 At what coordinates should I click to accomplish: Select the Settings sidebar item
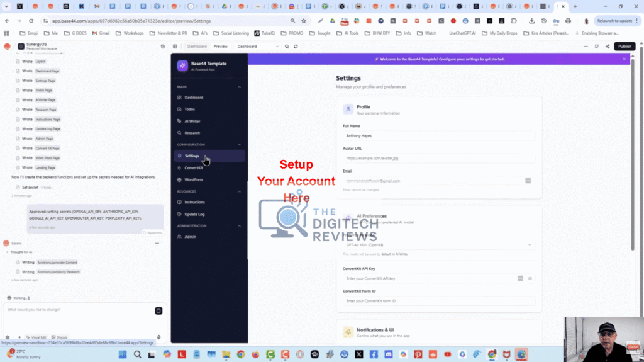pos(209,156)
